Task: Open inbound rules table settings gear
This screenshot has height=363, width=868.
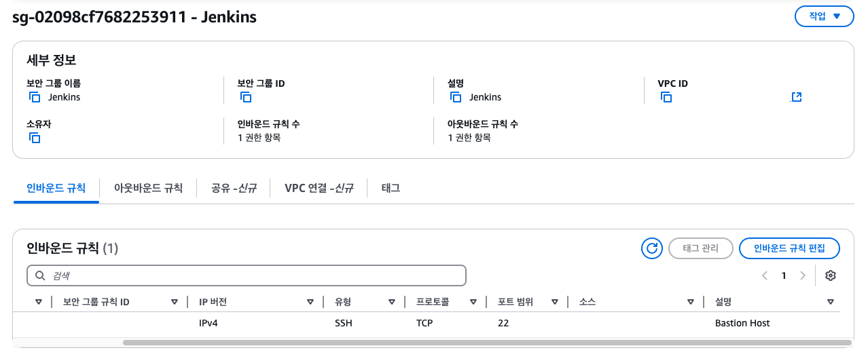Action: tap(830, 275)
